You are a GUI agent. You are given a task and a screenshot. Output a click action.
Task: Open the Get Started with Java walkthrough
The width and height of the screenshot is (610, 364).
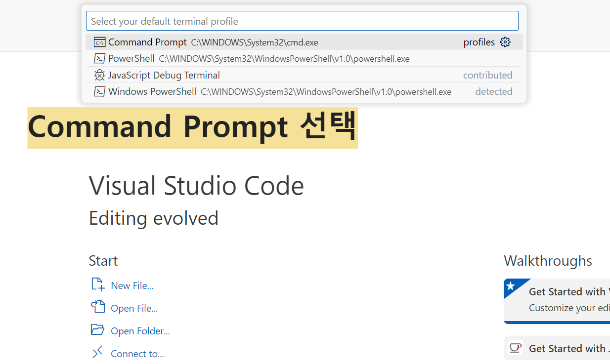point(557,348)
